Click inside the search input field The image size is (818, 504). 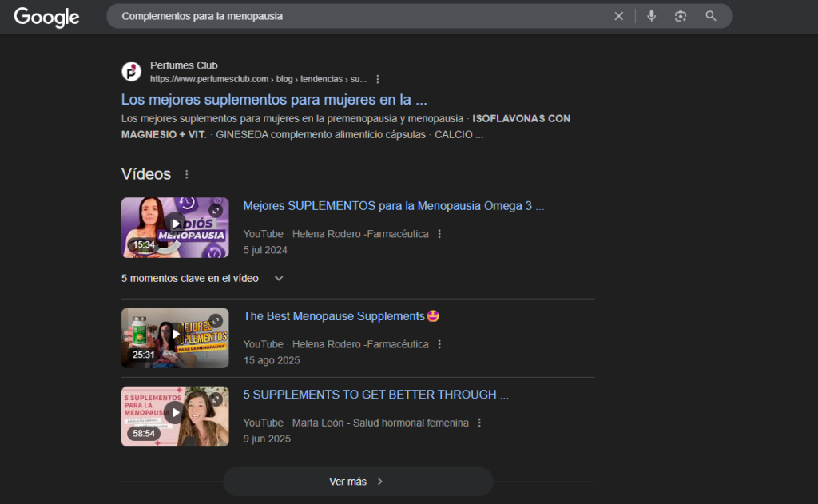click(x=359, y=16)
